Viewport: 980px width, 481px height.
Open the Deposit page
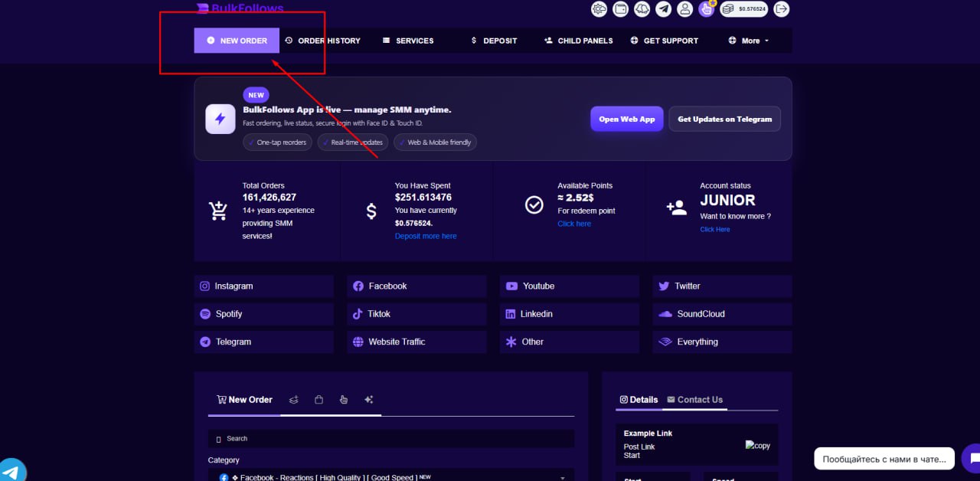tap(494, 41)
